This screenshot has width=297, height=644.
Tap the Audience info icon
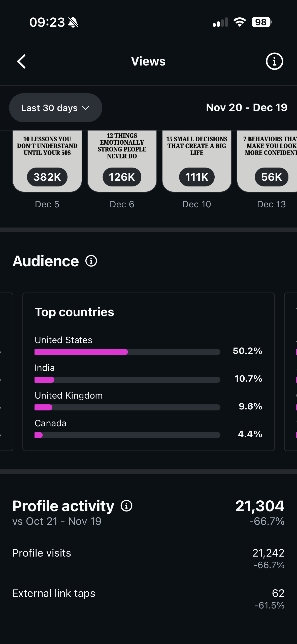point(91,261)
